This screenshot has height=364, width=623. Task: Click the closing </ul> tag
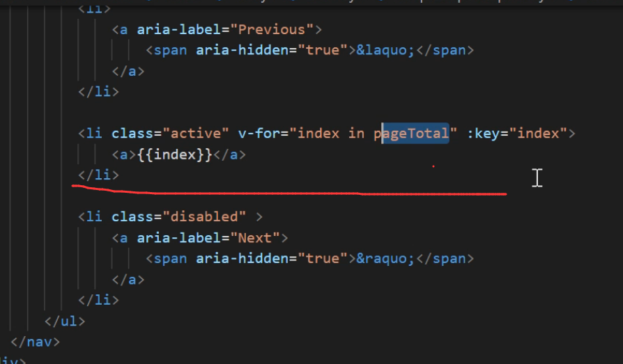64,321
